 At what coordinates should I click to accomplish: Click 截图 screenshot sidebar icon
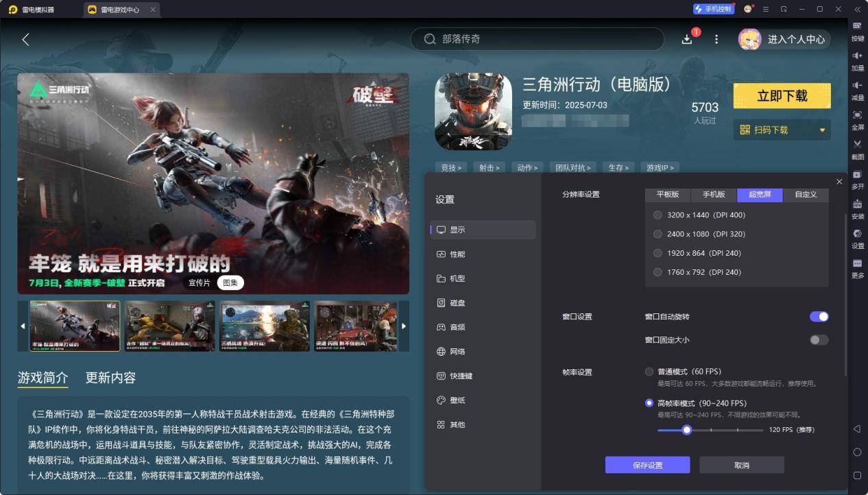click(x=857, y=149)
